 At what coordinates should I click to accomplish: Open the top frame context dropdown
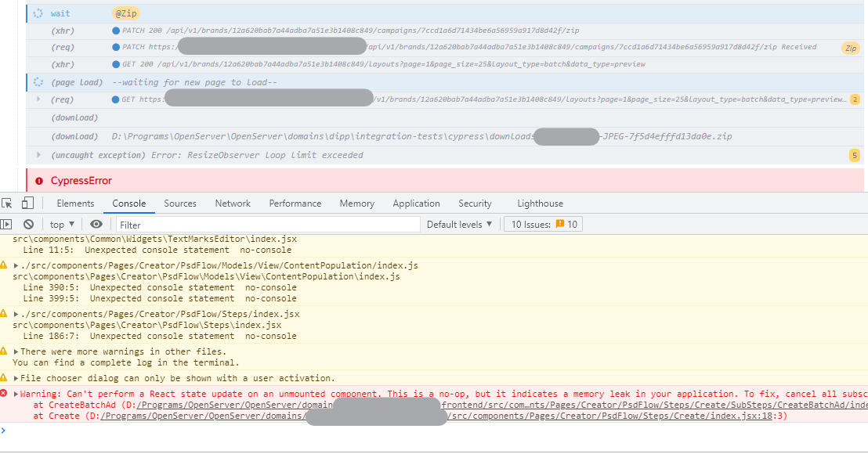(61, 223)
